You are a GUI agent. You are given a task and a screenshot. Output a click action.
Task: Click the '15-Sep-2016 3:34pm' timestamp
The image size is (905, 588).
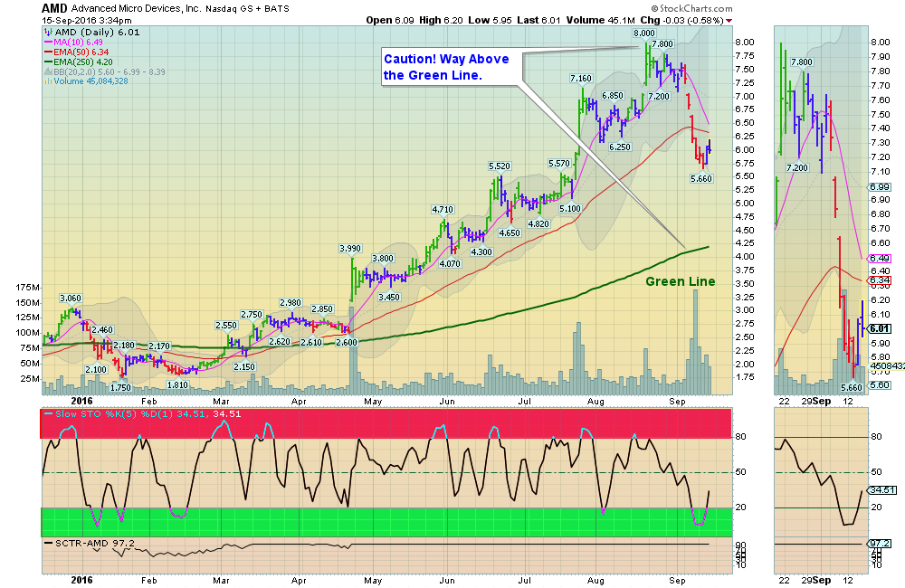click(87, 20)
